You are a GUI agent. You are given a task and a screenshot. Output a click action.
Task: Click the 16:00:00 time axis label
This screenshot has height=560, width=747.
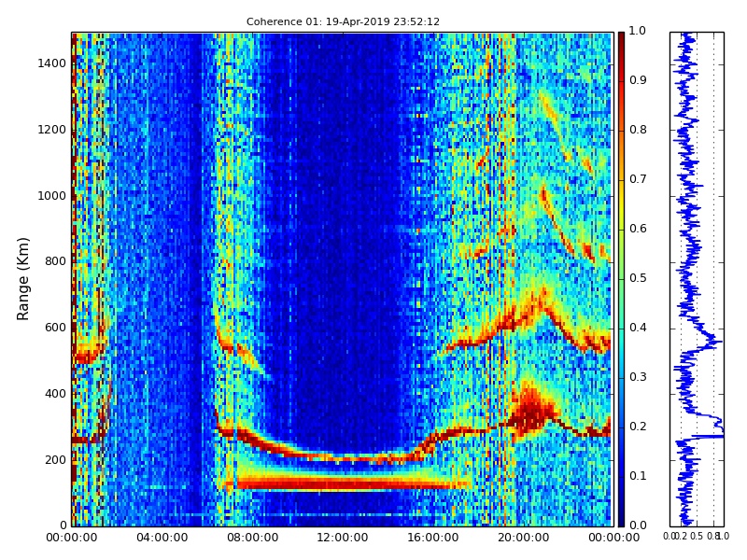pyautogui.click(x=433, y=538)
